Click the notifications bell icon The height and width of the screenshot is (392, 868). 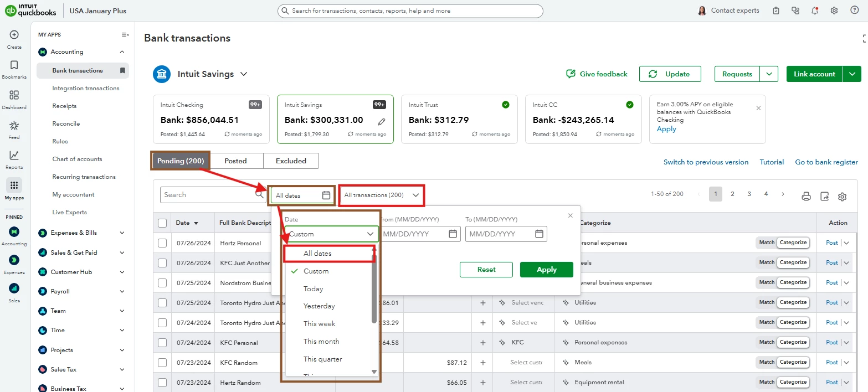814,11
